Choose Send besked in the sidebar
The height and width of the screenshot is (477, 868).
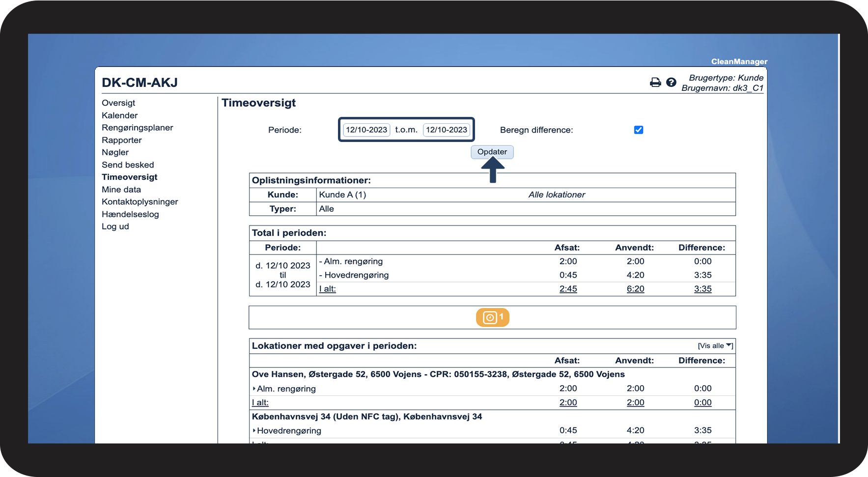(x=128, y=165)
